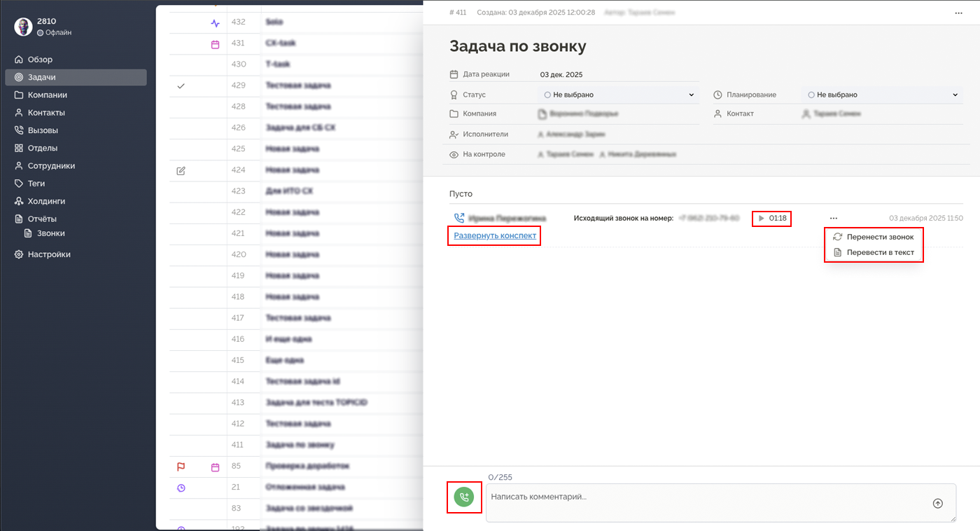Send the comment using the arrow icon
Viewport: 980px width, 531px height.
[937, 503]
